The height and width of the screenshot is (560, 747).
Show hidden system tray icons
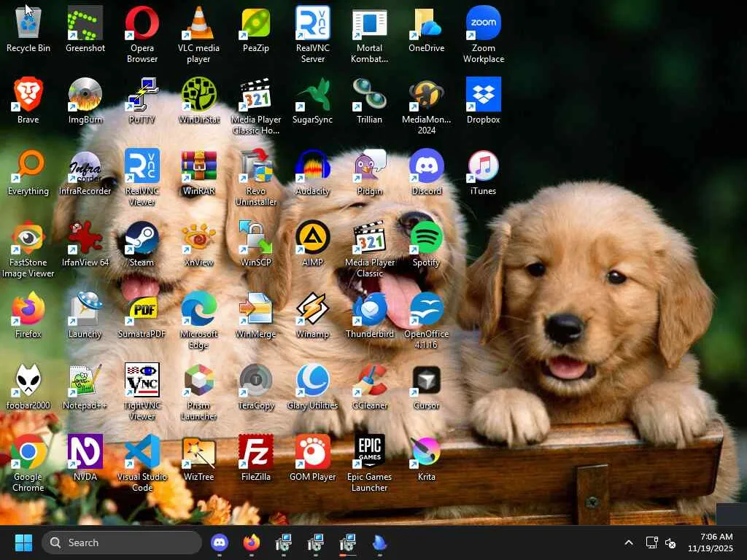pyautogui.click(x=628, y=542)
